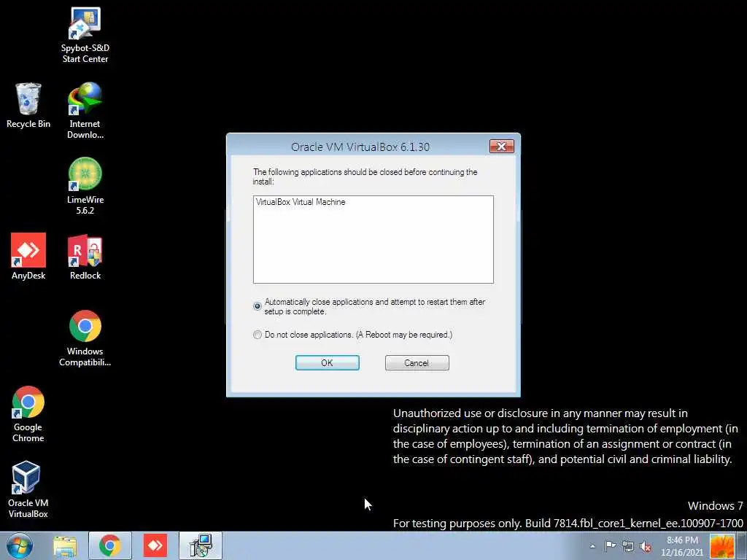Open Oracle VM VirtualBox desktop shortcut
The width and height of the screenshot is (747, 560).
(28, 489)
